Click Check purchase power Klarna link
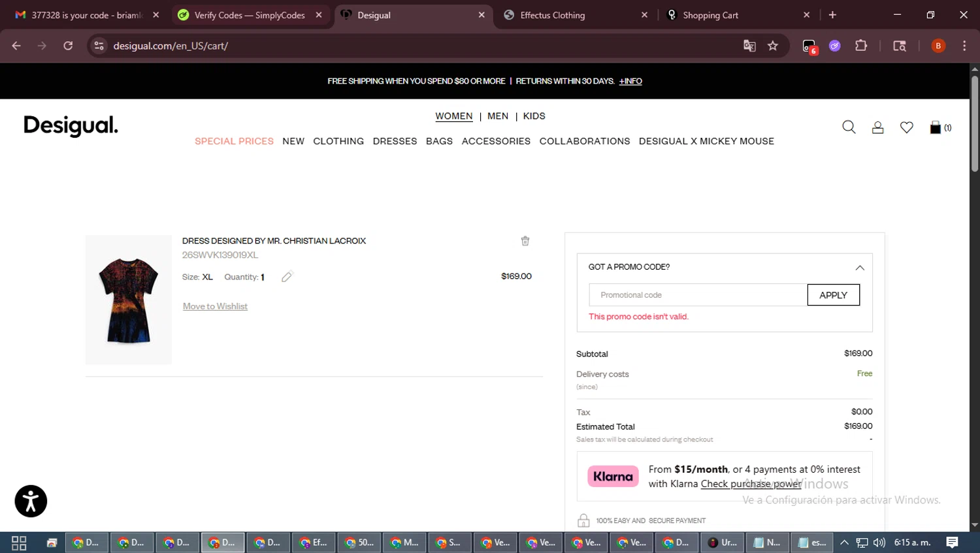 point(751,484)
